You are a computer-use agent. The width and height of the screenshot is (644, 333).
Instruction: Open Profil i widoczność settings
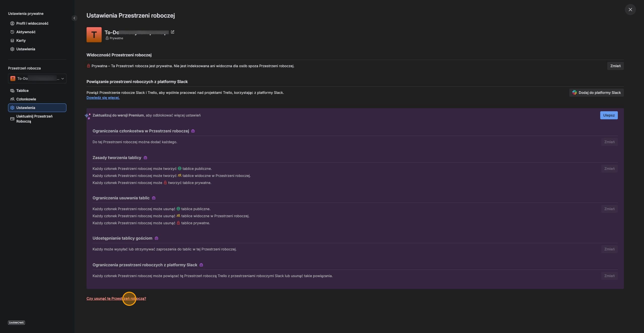[x=37, y=23]
